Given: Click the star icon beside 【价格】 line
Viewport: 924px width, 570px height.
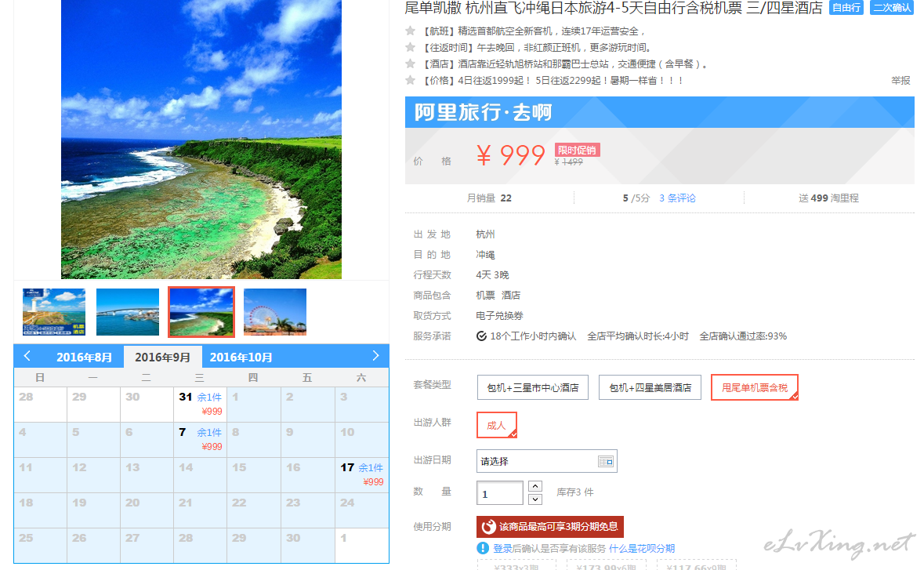Looking at the screenshot, I should click(x=411, y=80).
